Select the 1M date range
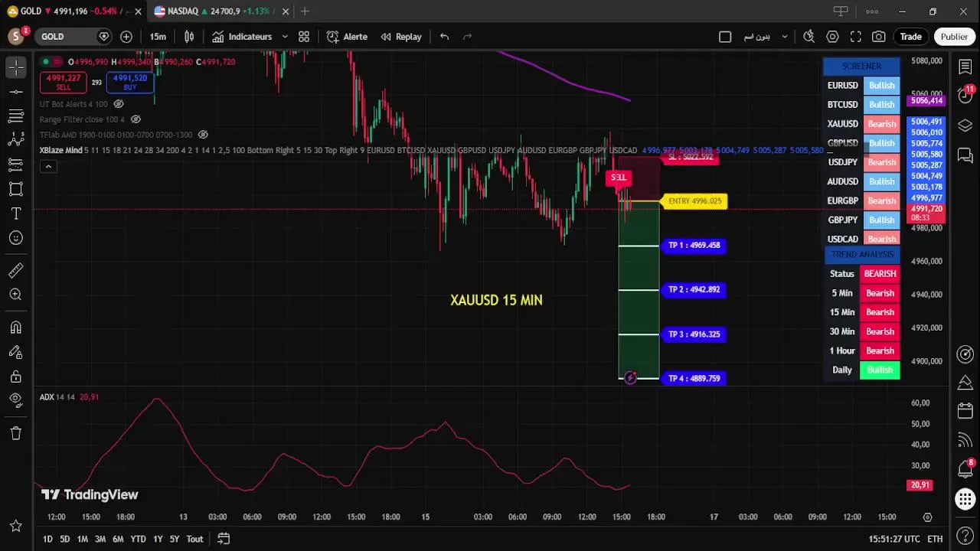 [x=82, y=539]
